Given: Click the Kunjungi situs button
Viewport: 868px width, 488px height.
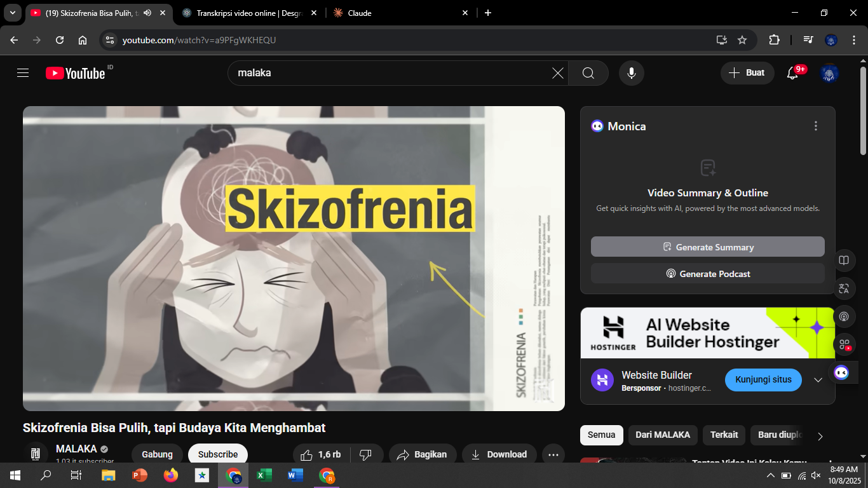Looking at the screenshot, I should (x=763, y=379).
